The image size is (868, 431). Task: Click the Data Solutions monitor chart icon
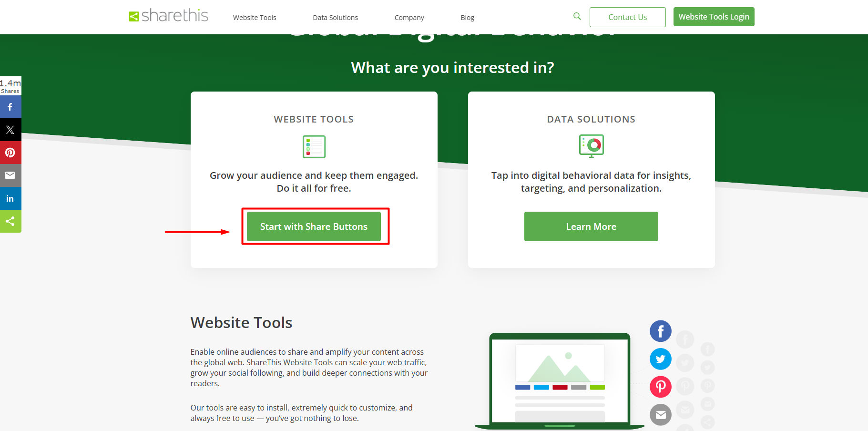[x=592, y=146]
